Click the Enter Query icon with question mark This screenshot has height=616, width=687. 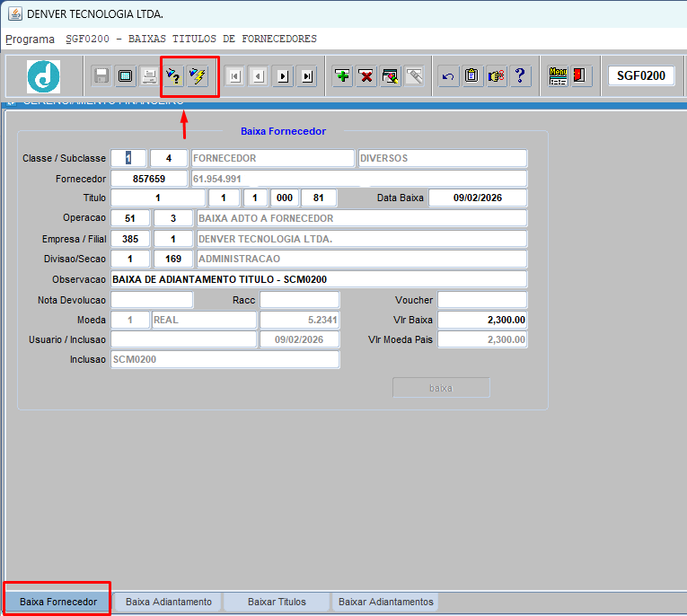tap(173, 76)
